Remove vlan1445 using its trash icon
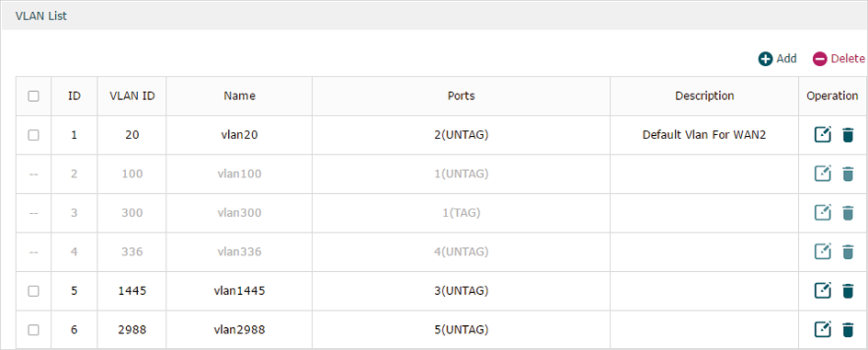 point(848,290)
